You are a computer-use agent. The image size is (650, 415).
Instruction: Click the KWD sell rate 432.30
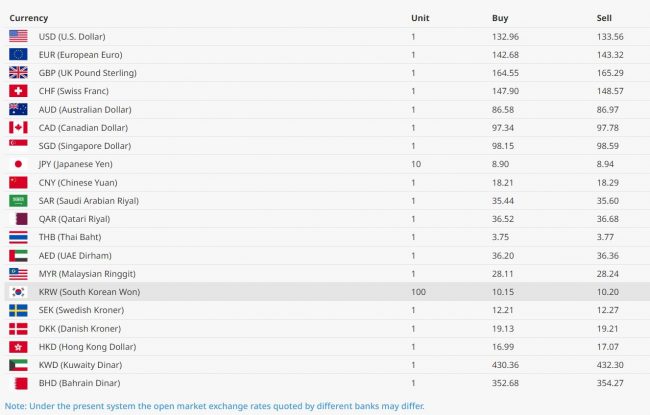pyautogui.click(x=610, y=365)
